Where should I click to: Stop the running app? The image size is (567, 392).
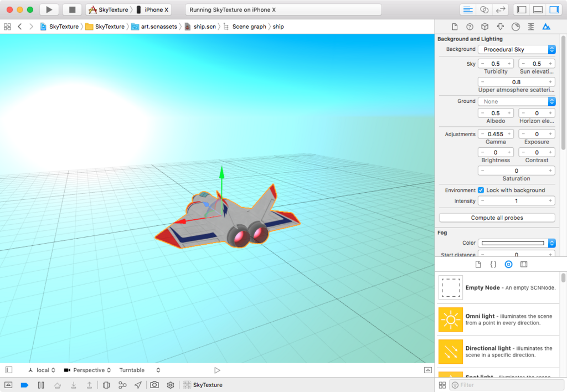coord(72,10)
